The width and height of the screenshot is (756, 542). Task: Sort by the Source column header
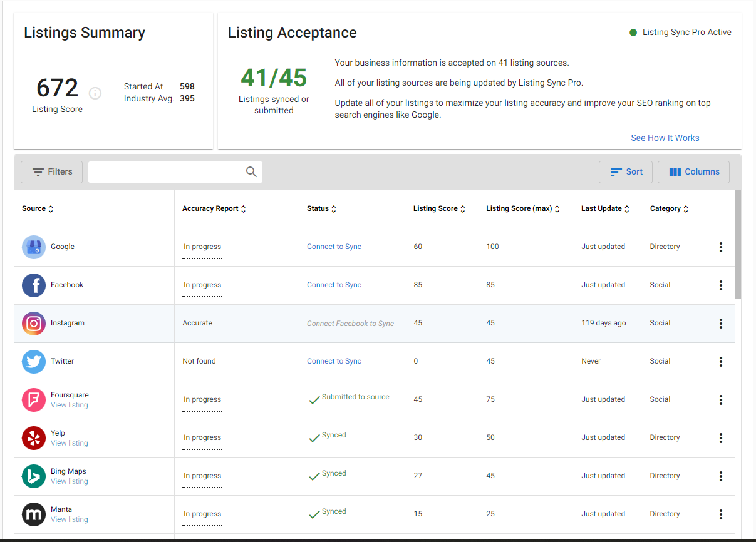point(38,209)
